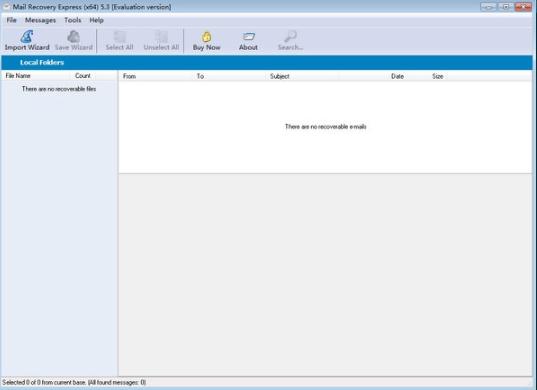537x390 pixels.
Task: Open the Tools menu
Action: (x=73, y=20)
